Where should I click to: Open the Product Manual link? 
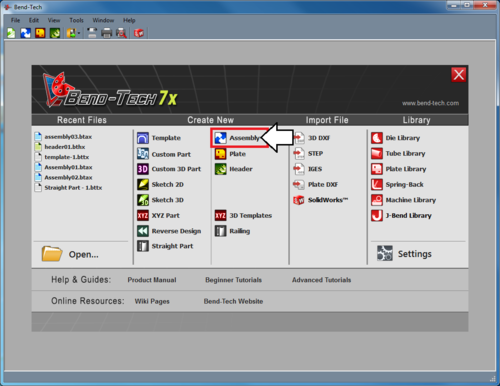pyautogui.click(x=152, y=280)
